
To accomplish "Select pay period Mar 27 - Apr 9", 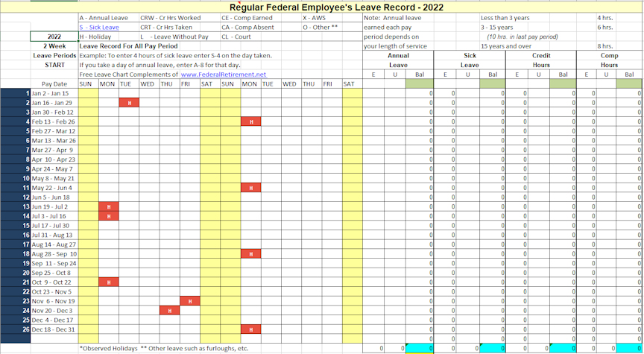I will 54,150.
